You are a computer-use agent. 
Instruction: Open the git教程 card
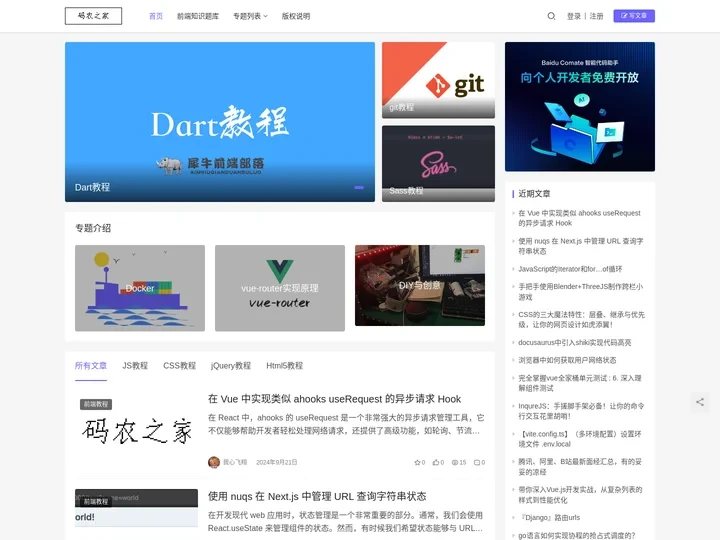coord(438,80)
